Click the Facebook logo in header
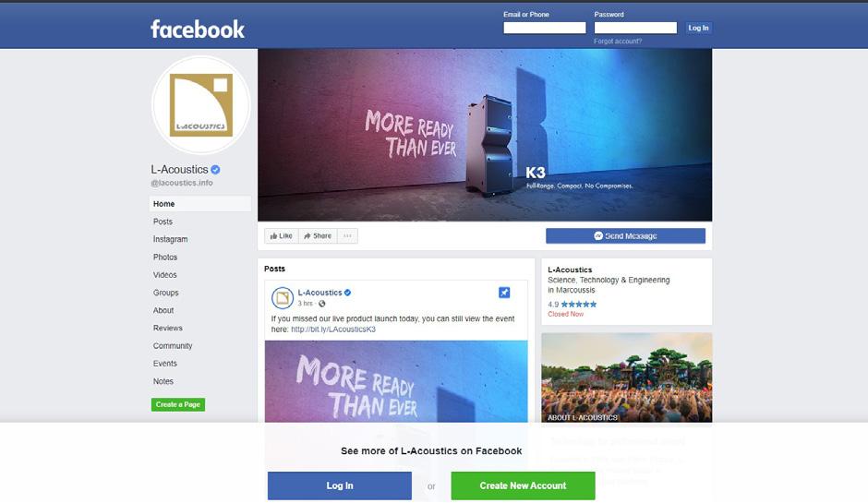This screenshot has width=868, height=503. tap(197, 30)
